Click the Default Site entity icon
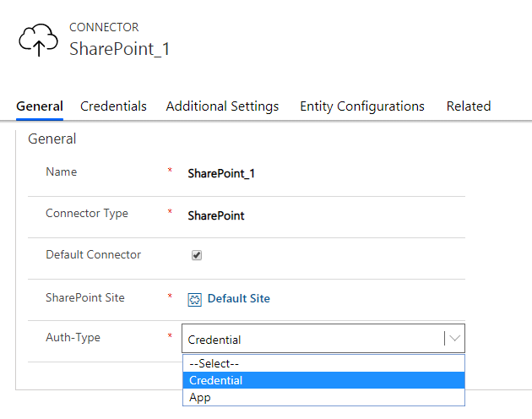This screenshot has width=532, height=419. [x=195, y=300]
